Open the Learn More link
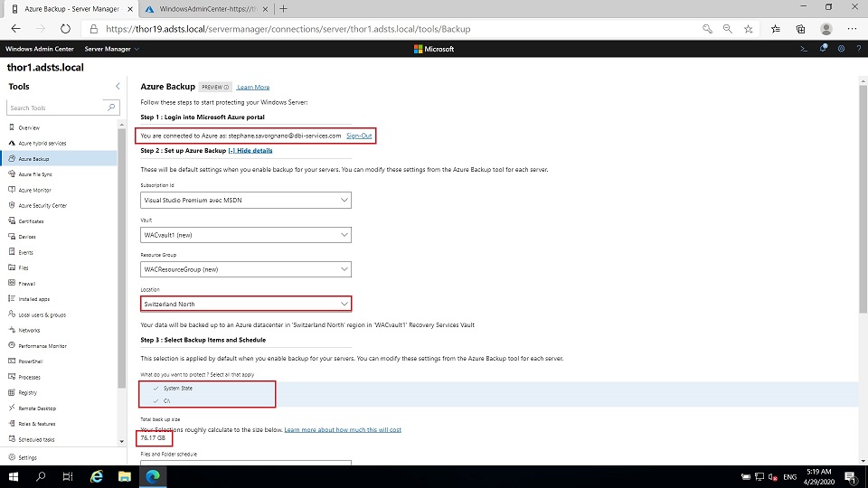Image resolution: width=868 pixels, height=488 pixels. [253, 88]
